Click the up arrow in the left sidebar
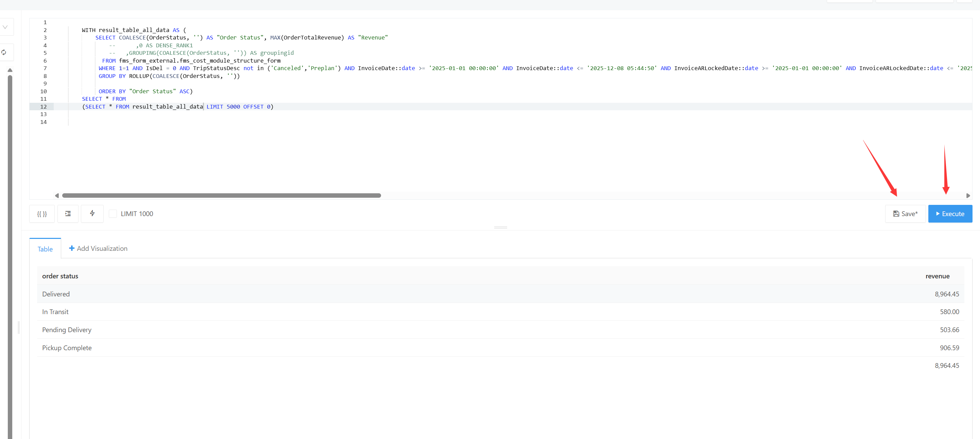 pos(10,70)
